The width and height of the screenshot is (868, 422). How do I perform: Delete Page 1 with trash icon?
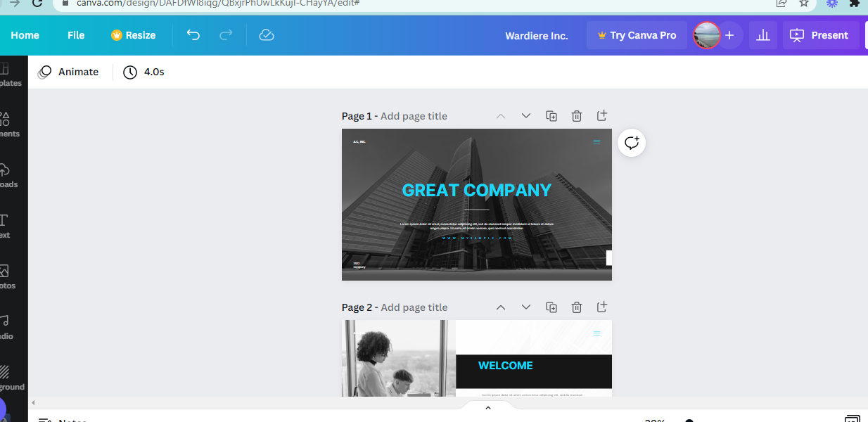[x=577, y=116]
